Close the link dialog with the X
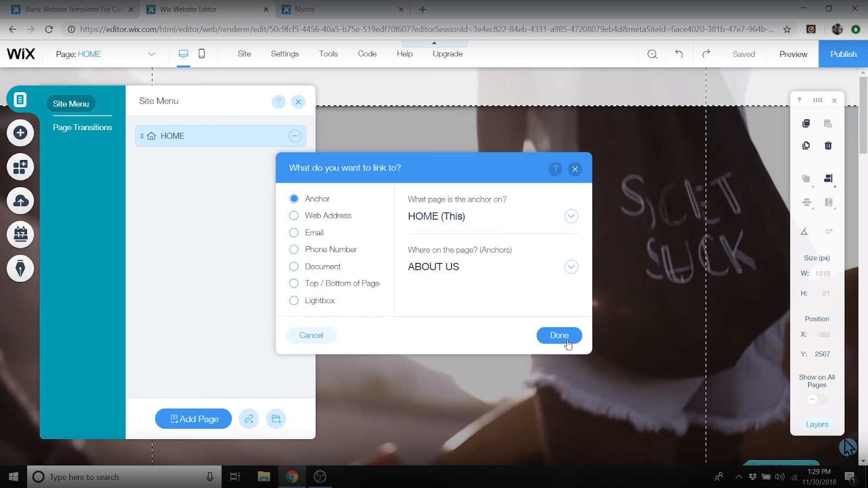 575,169
